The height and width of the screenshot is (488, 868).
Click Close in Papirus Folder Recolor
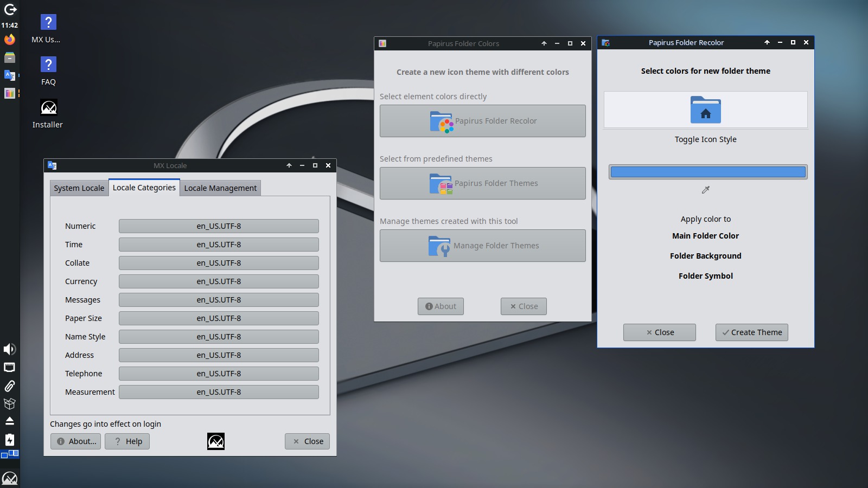pos(660,332)
